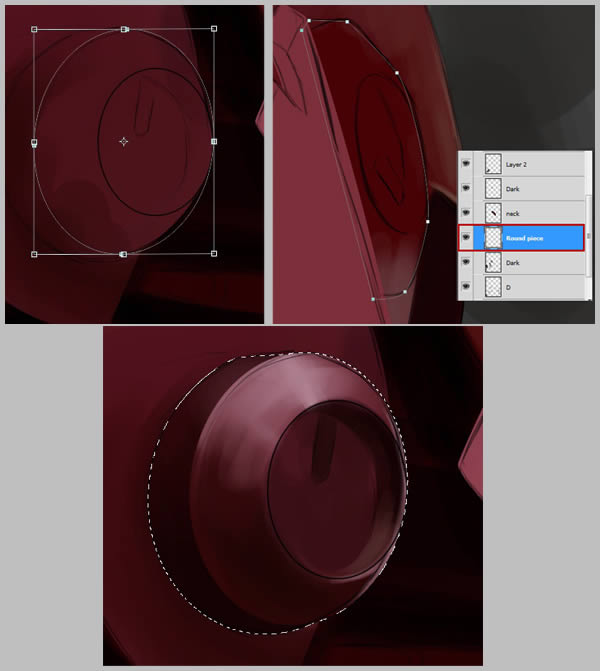The image size is (600, 671).
Task: Select the layer named "neck"
Action: 512,214
